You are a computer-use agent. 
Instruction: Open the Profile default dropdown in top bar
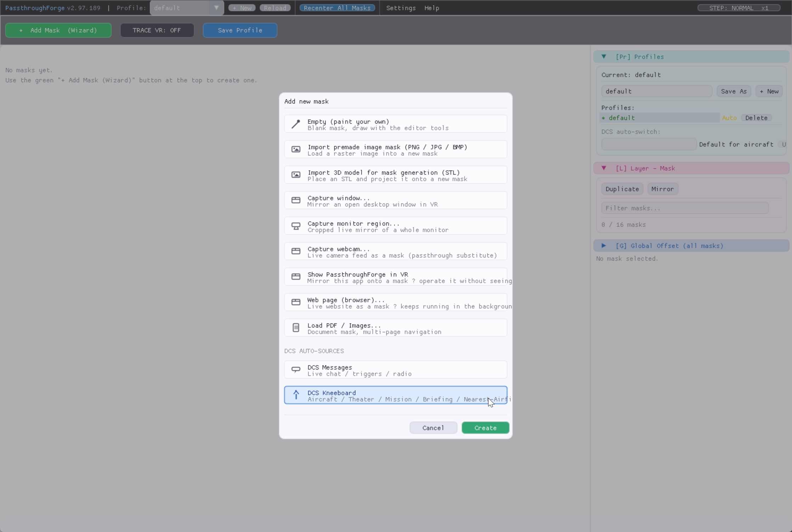[x=187, y=8]
